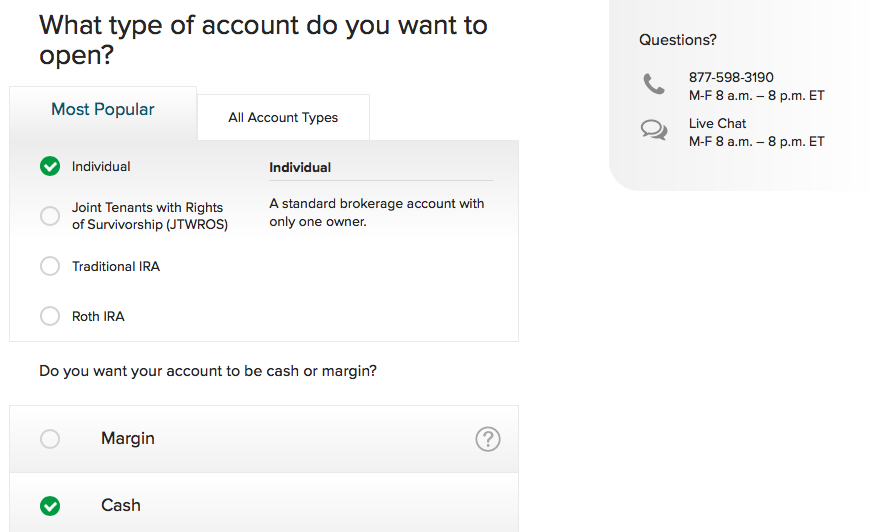
Task: Open the All Account Types tab
Action: [x=283, y=118]
